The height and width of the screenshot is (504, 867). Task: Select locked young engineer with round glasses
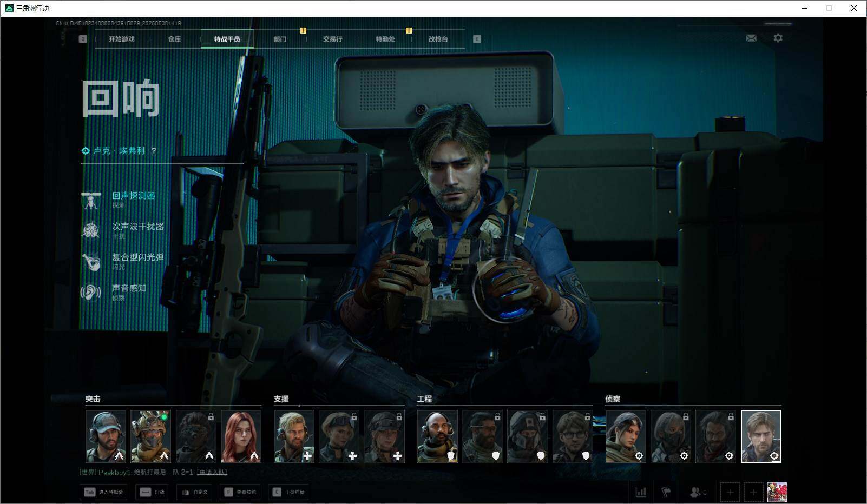click(573, 436)
